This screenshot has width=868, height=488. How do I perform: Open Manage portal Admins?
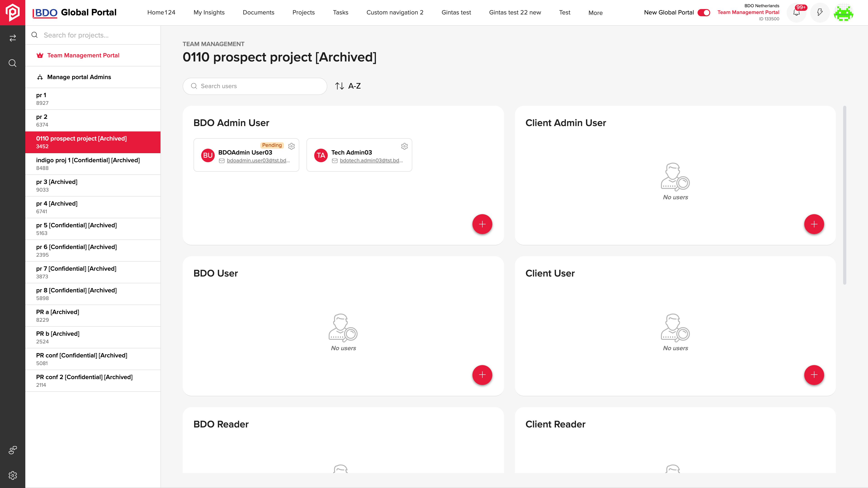tap(93, 77)
